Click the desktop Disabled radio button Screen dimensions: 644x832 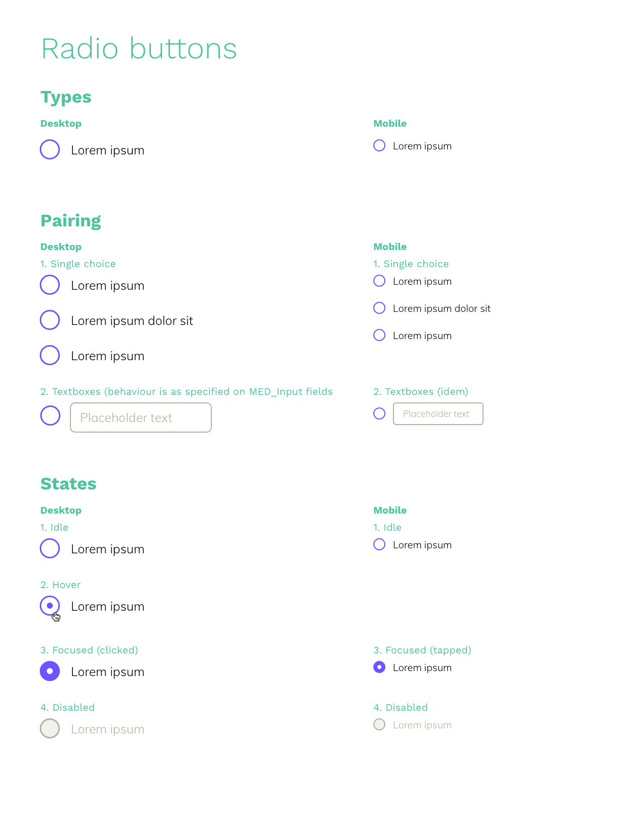[50, 728]
